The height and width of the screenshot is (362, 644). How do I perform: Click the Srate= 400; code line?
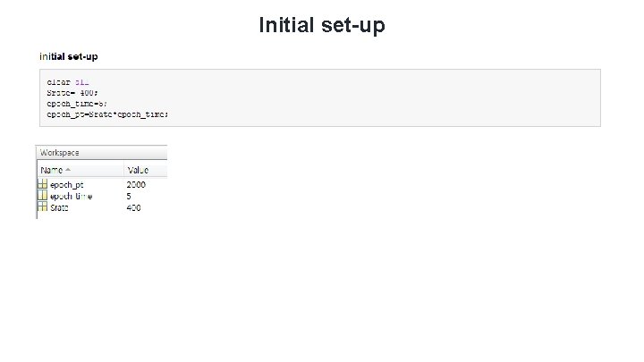click(72, 93)
